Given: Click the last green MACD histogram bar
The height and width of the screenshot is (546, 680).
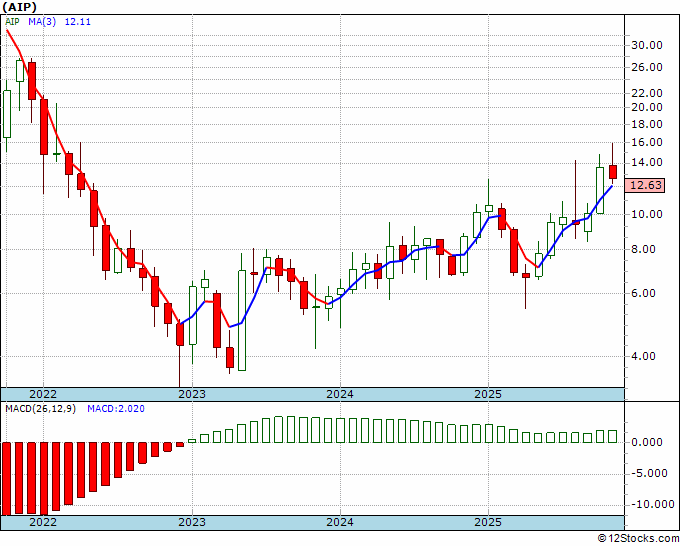Looking at the screenshot, I should (613, 437).
